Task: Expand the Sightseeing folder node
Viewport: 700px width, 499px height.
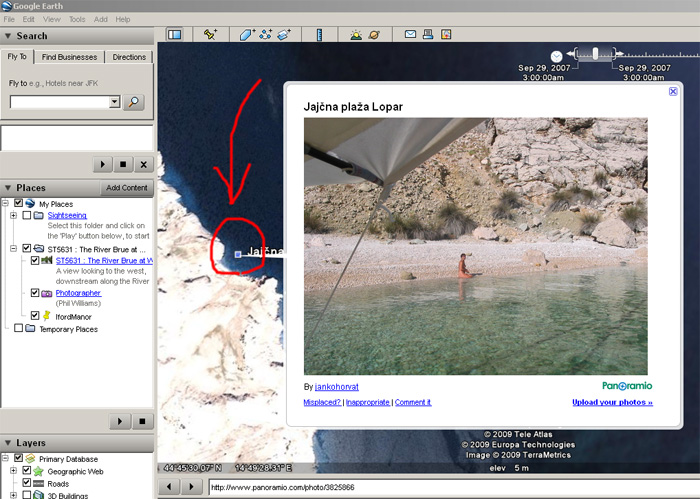Action: pyautogui.click(x=13, y=215)
